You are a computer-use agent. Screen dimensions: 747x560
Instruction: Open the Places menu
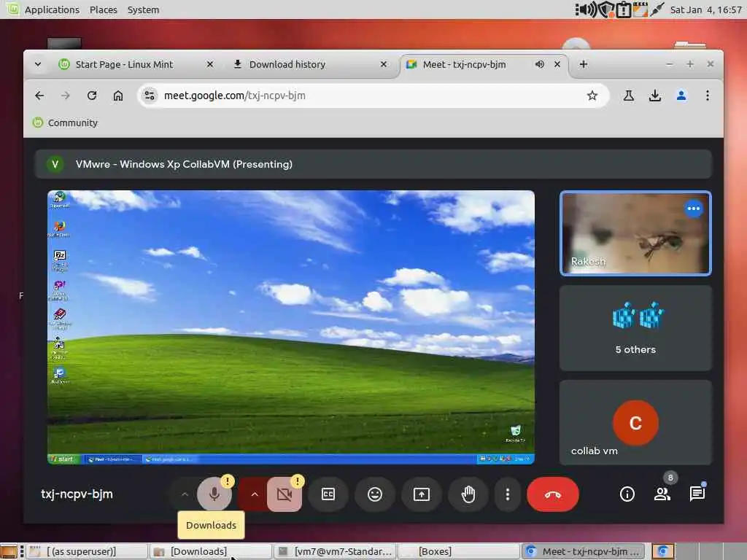(x=104, y=9)
